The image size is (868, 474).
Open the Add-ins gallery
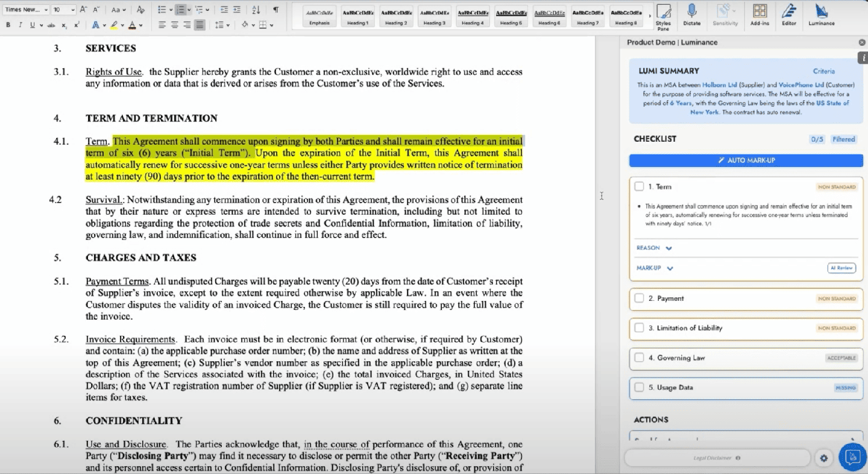click(760, 15)
